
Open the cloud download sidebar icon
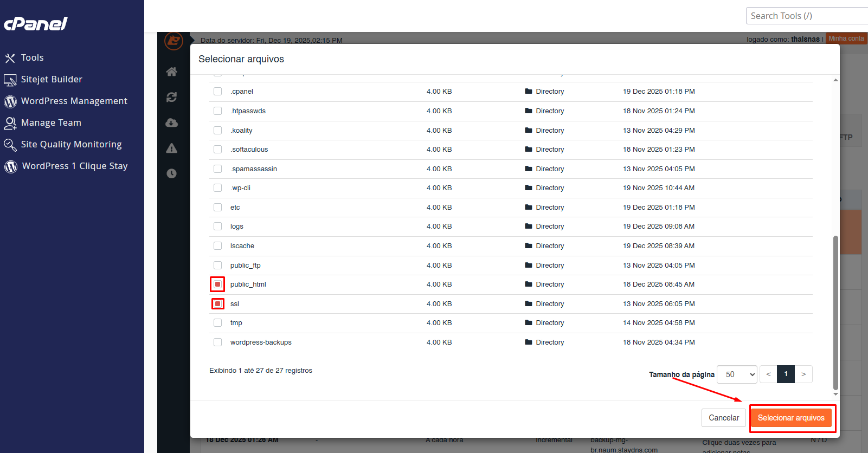[172, 122]
